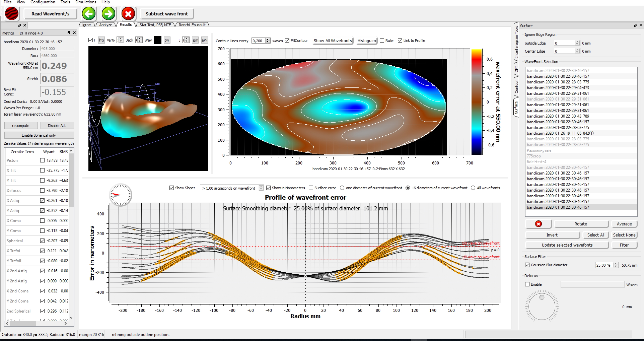This screenshot has width=644, height=341.
Task: Enable the Ruler checkbox
Action: [382, 41]
